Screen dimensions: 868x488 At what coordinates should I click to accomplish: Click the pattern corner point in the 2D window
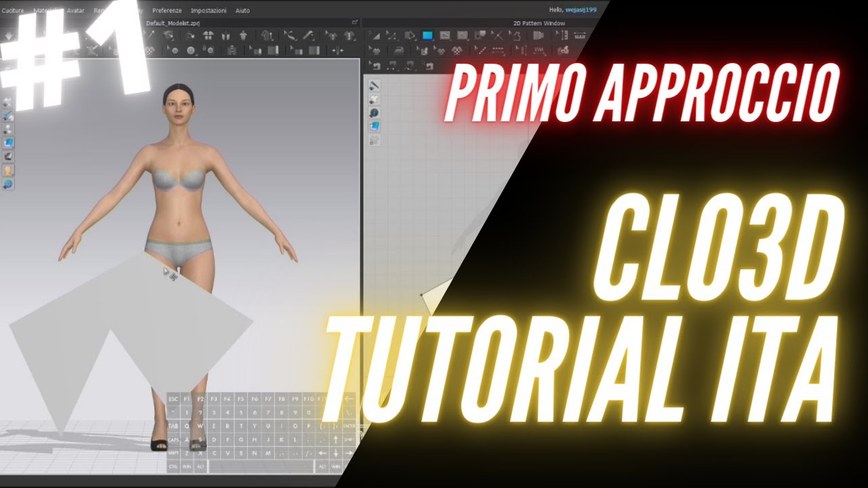(x=422, y=294)
